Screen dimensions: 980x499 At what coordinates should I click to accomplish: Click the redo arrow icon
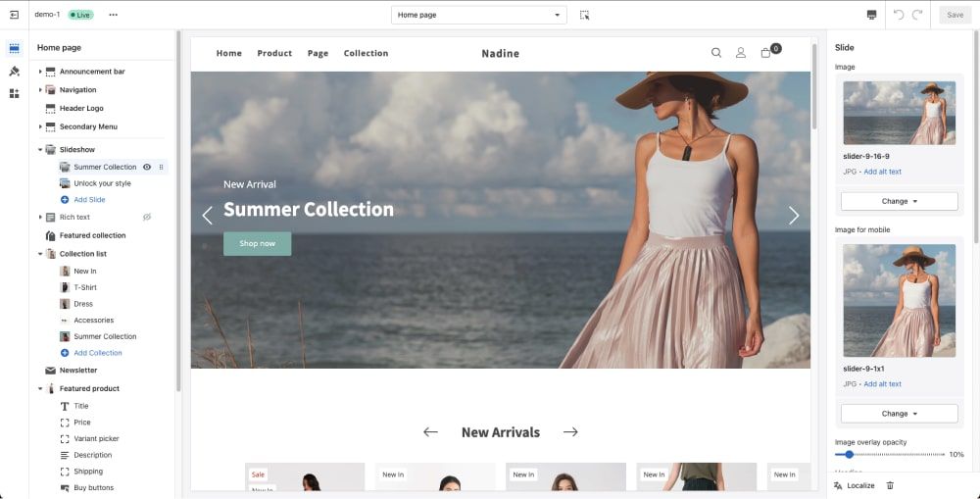coord(917,15)
